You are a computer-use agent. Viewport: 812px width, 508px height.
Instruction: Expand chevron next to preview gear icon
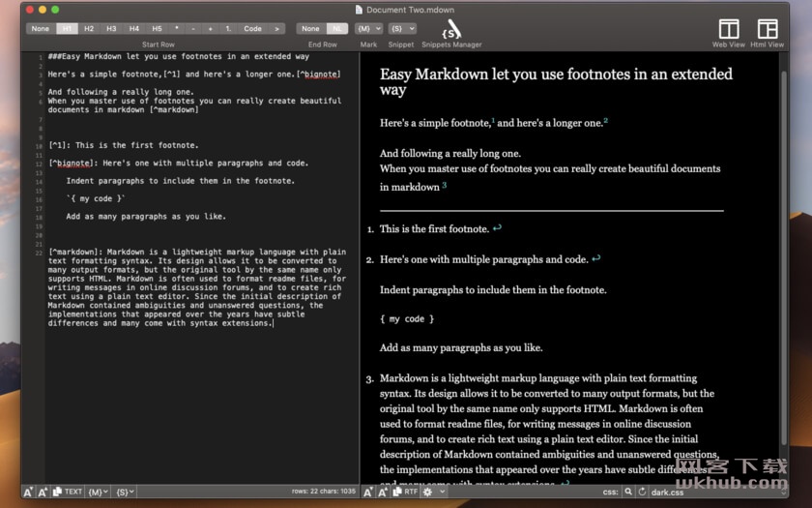pyautogui.click(x=442, y=492)
